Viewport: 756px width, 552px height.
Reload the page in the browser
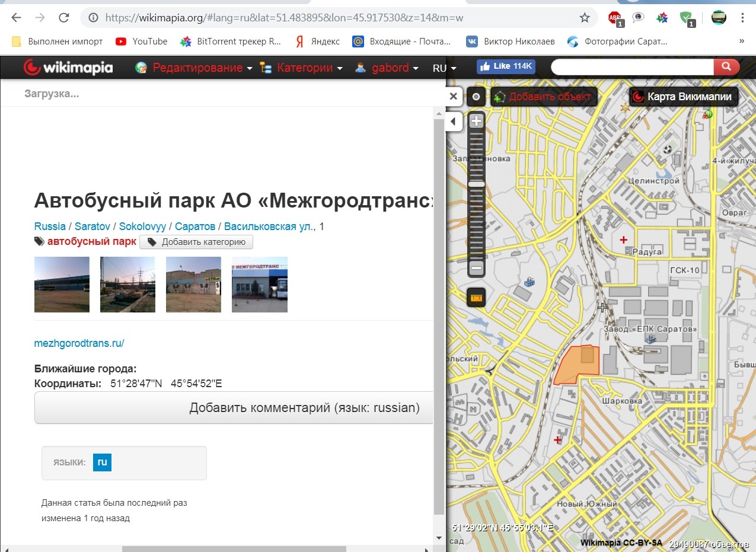[64, 18]
